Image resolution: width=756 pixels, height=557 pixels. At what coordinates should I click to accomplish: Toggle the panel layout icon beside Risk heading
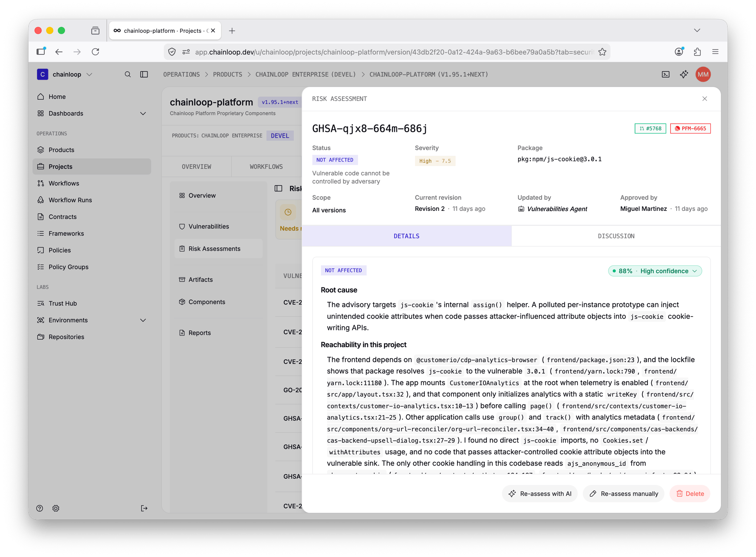279,189
